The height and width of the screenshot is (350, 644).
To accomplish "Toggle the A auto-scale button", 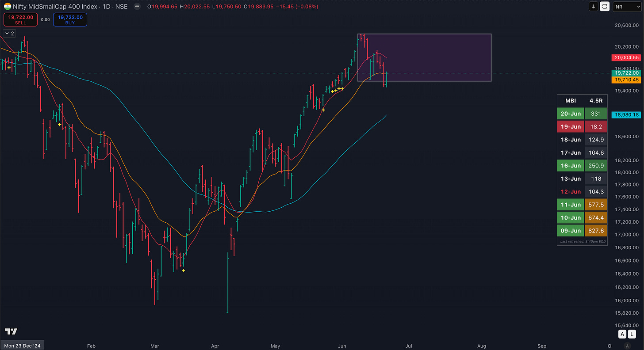I will tap(622, 334).
